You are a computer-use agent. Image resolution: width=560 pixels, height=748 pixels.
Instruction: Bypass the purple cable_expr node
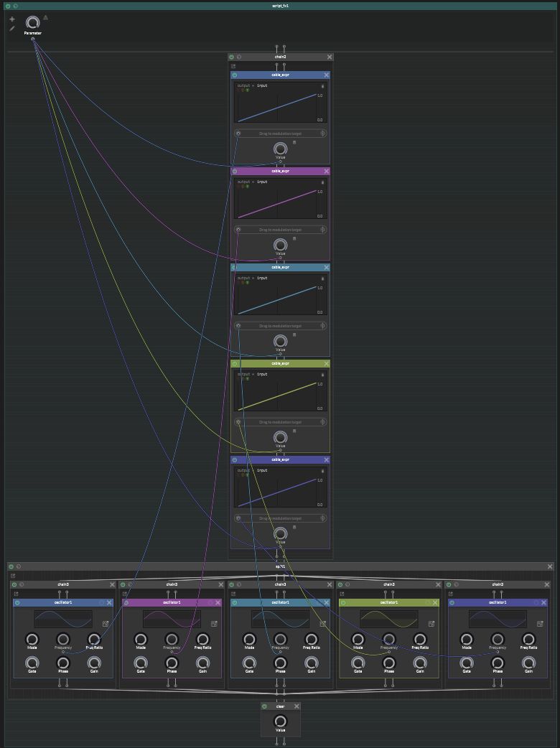point(234,459)
